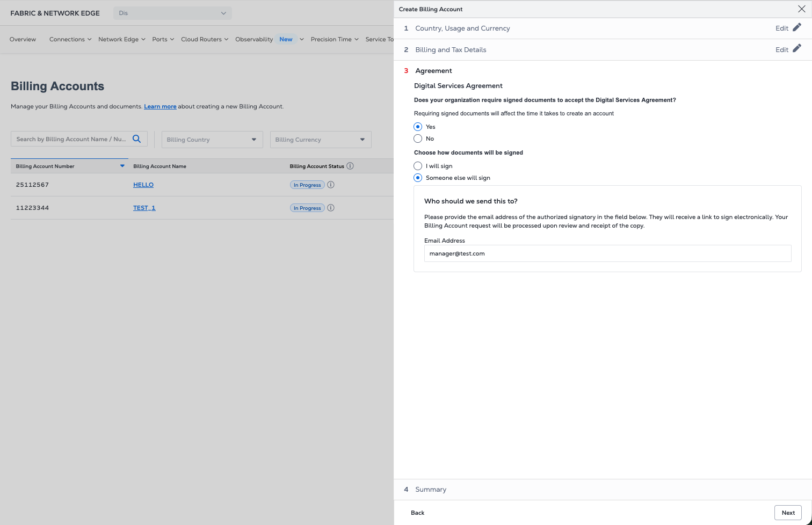Click pencil icon for Country, Usage and Currency
This screenshot has width=812, height=525.
pyautogui.click(x=797, y=27)
